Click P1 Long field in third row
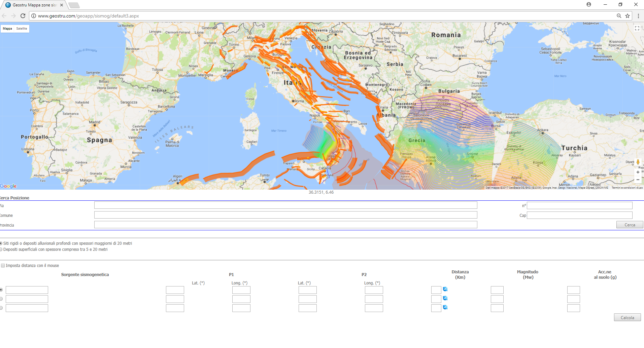The image size is (644, 348). click(241, 308)
